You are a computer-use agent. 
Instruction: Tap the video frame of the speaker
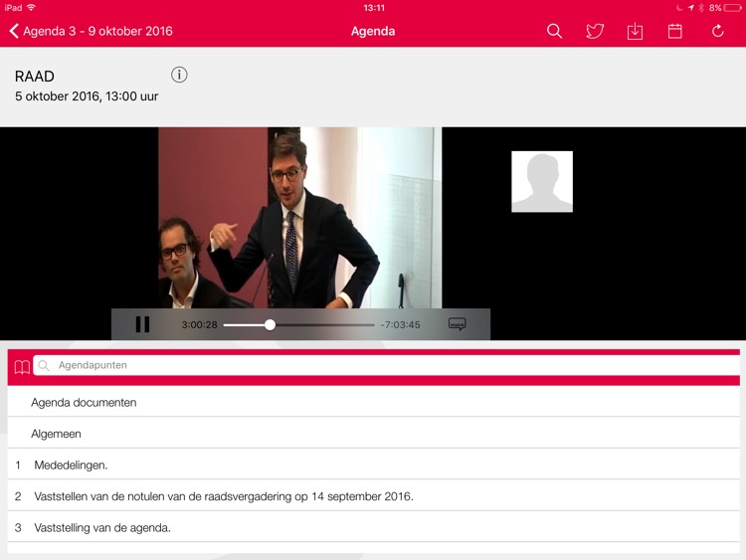[x=299, y=218]
